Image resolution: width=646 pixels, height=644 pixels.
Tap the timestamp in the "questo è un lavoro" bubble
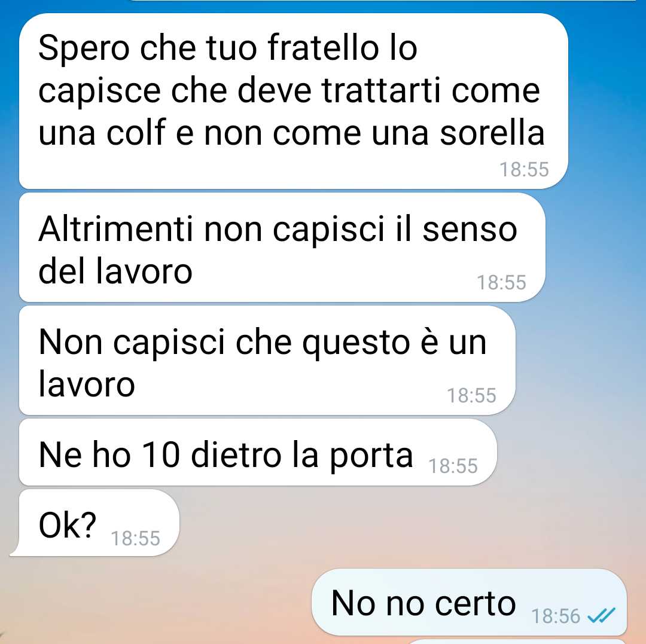472,395
